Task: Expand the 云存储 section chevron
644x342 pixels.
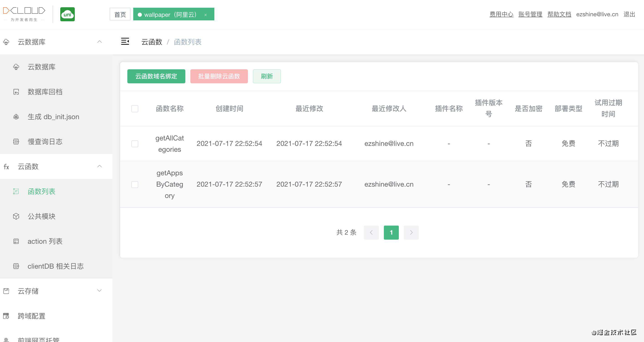Action: pyautogui.click(x=99, y=291)
